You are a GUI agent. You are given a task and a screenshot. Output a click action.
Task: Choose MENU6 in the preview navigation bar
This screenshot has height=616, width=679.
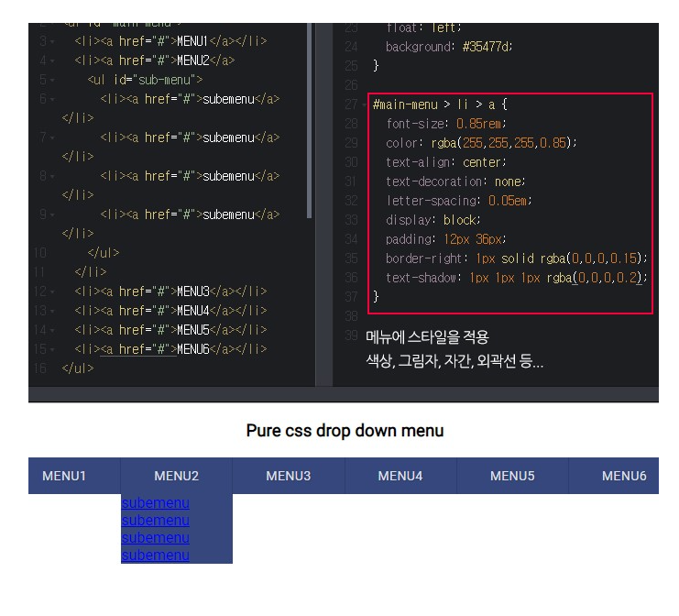point(624,476)
